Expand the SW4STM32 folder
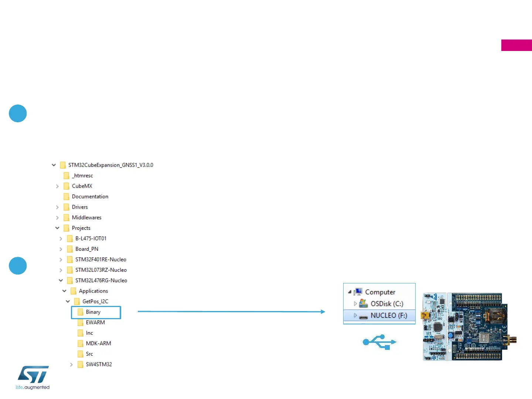Image resolution: width=532 pixels, height=399 pixels. pos(71,365)
